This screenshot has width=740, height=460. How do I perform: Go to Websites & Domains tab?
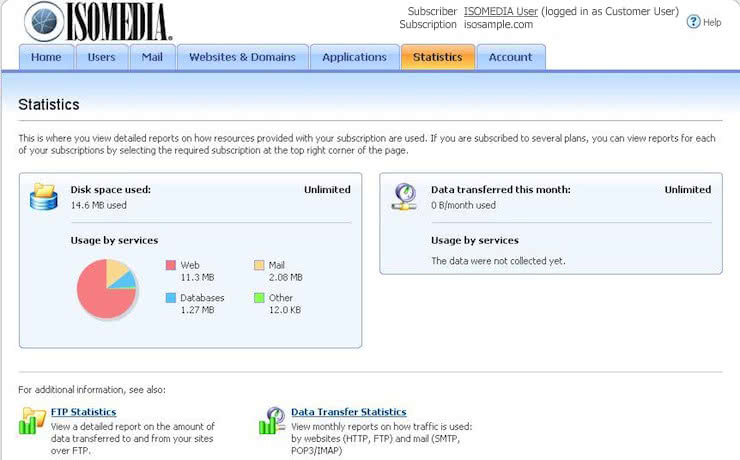tap(243, 57)
